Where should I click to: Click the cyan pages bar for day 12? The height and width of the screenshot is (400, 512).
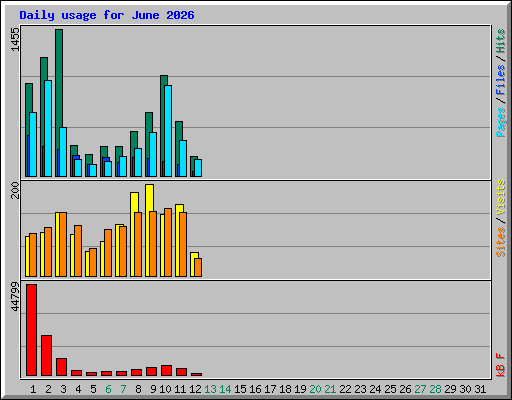pos(198,168)
